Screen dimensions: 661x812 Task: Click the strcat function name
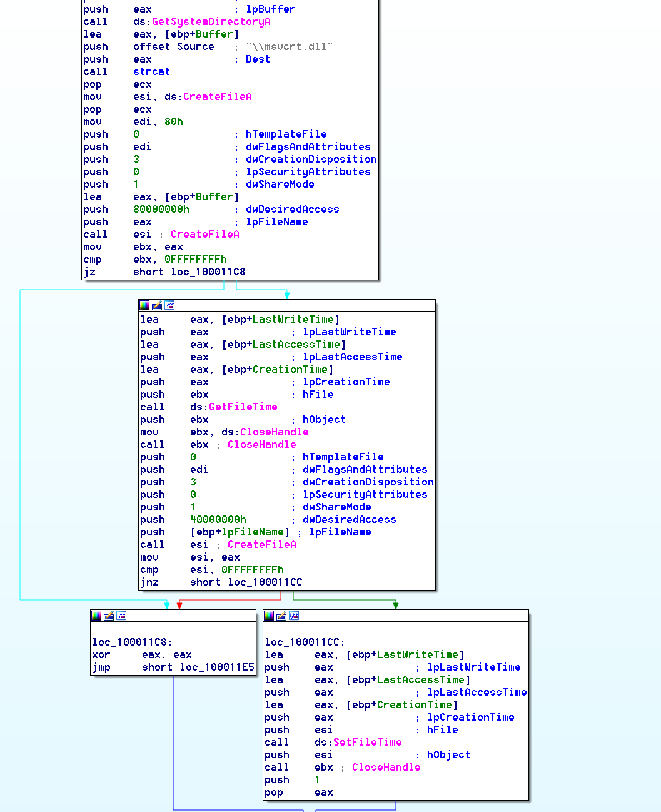click(151, 72)
